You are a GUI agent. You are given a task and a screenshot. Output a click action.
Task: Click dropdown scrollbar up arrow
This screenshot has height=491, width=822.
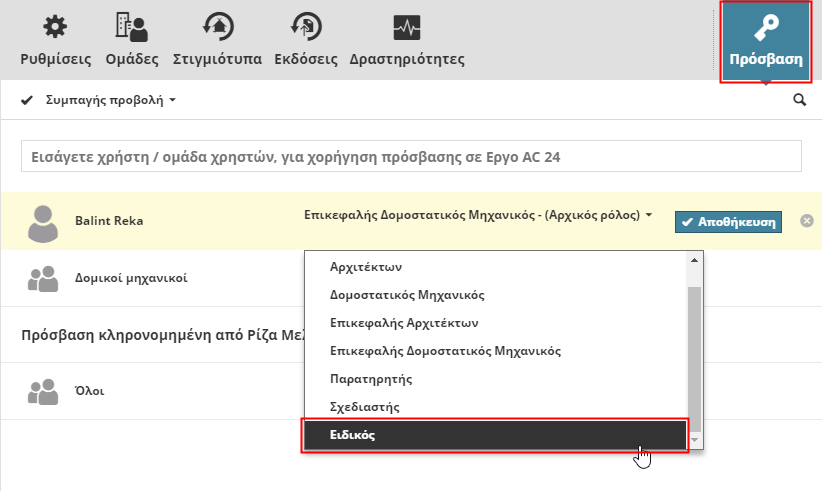click(x=694, y=262)
